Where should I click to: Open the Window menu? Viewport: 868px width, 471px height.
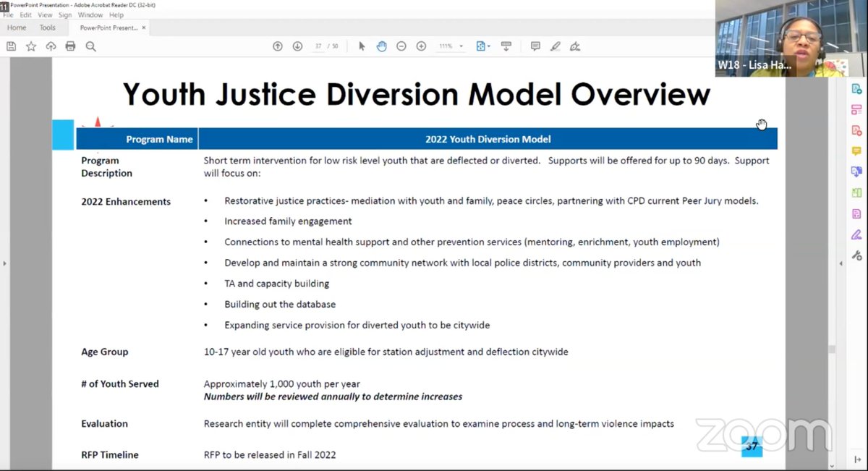pyautogui.click(x=90, y=15)
